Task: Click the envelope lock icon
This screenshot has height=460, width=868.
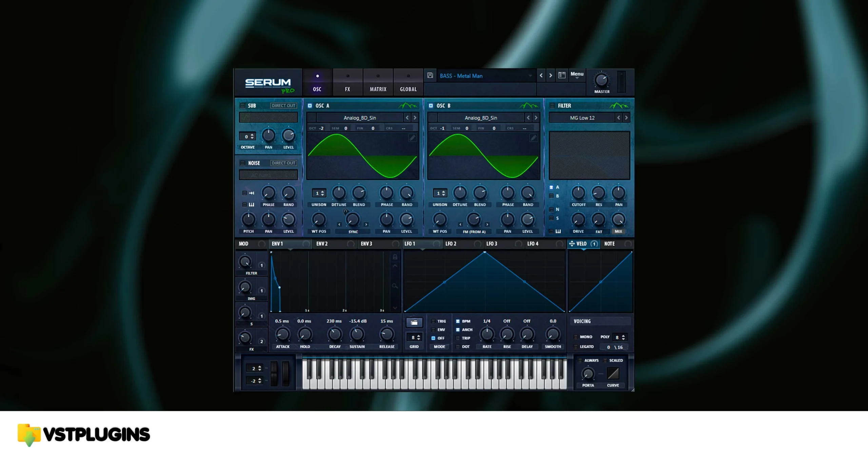Action: point(395,257)
